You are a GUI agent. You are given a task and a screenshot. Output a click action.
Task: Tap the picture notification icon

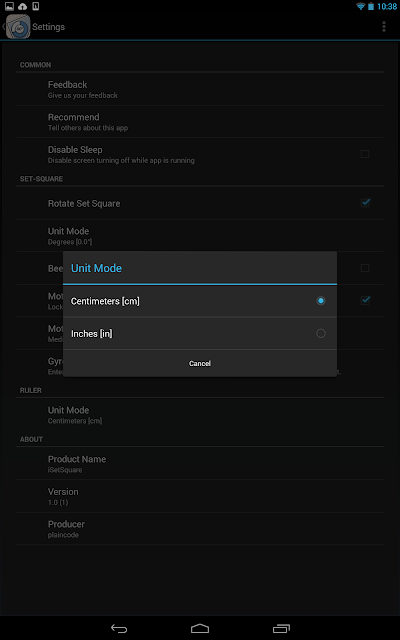point(9,6)
